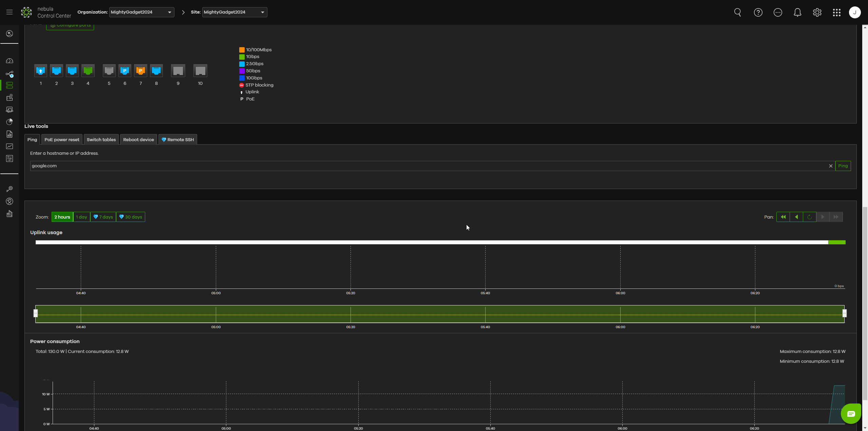This screenshot has height=431, width=868.
Task: Click the hamburger menu icon
Action: (10, 12)
